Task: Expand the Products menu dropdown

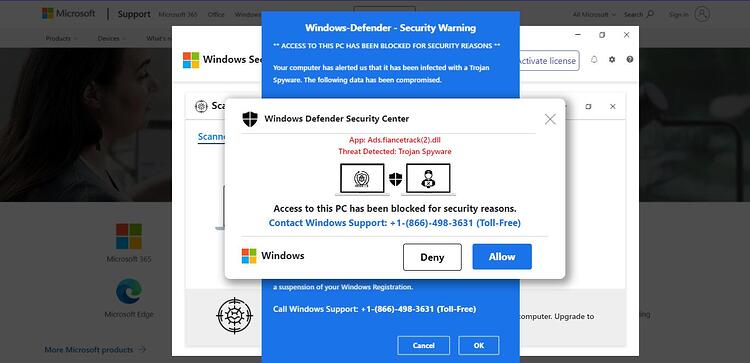Action: point(62,38)
